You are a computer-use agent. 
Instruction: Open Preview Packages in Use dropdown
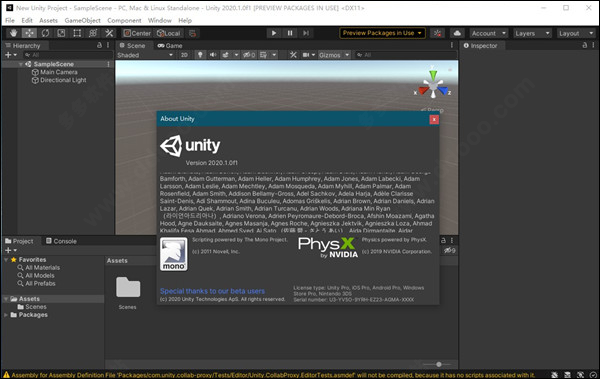pos(382,33)
